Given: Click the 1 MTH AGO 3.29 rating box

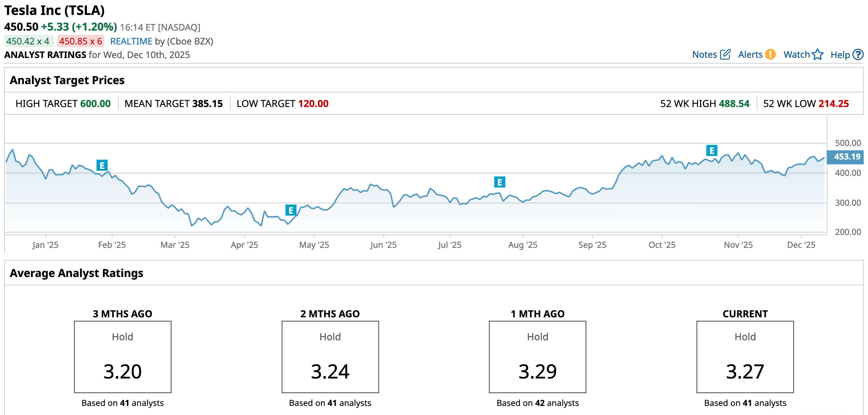Looking at the screenshot, I should [537, 357].
